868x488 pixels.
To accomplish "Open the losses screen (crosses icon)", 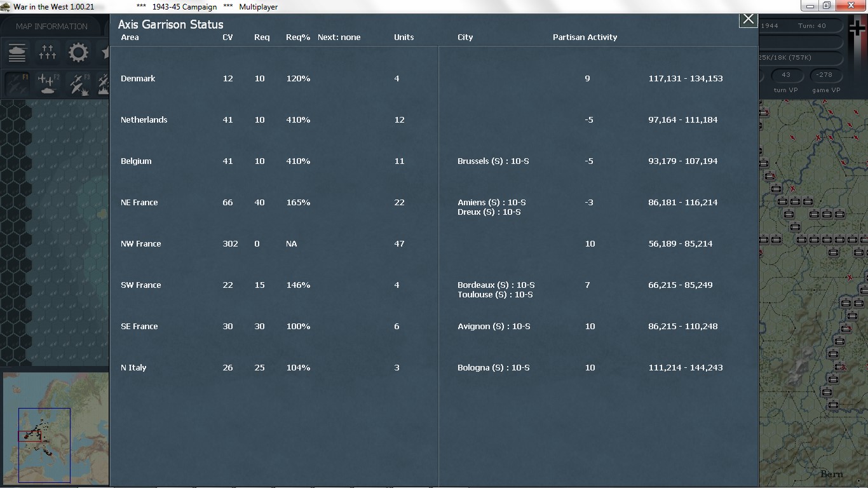I will coord(48,52).
